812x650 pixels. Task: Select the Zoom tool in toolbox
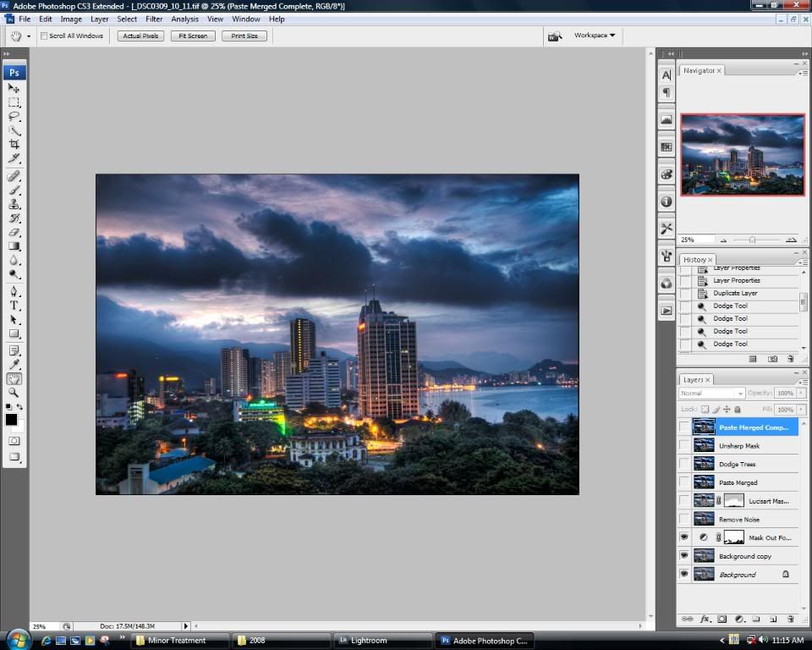pyautogui.click(x=14, y=393)
